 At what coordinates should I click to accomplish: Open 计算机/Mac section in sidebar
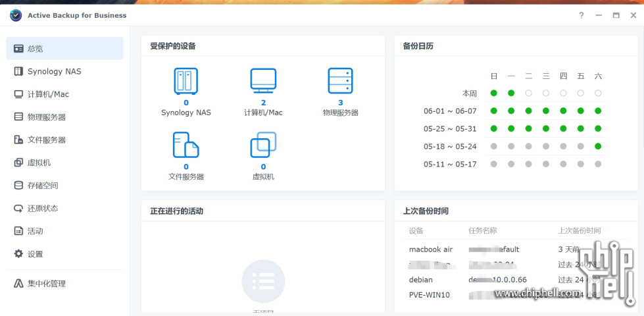click(x=64, y=94)
